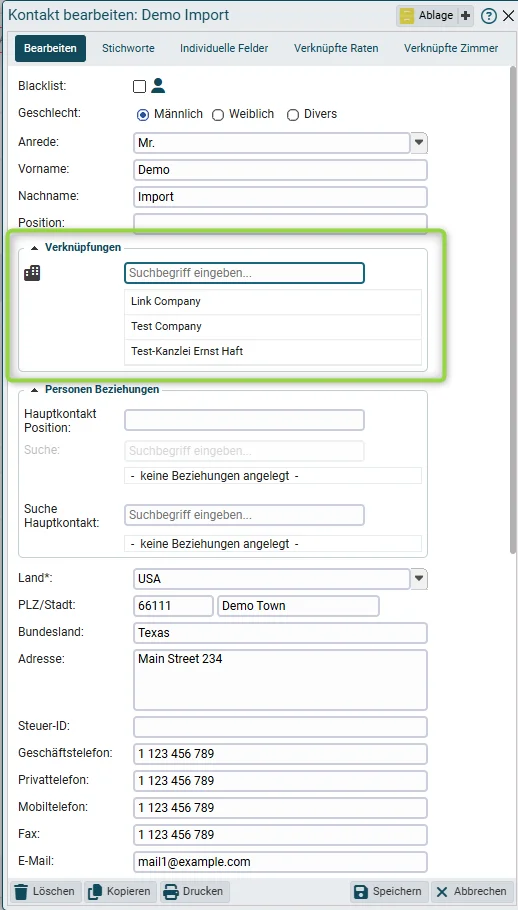Click the Privattelefon field
Screen dimensions: 518x910
pyautogui.click(x=280, y=781)
